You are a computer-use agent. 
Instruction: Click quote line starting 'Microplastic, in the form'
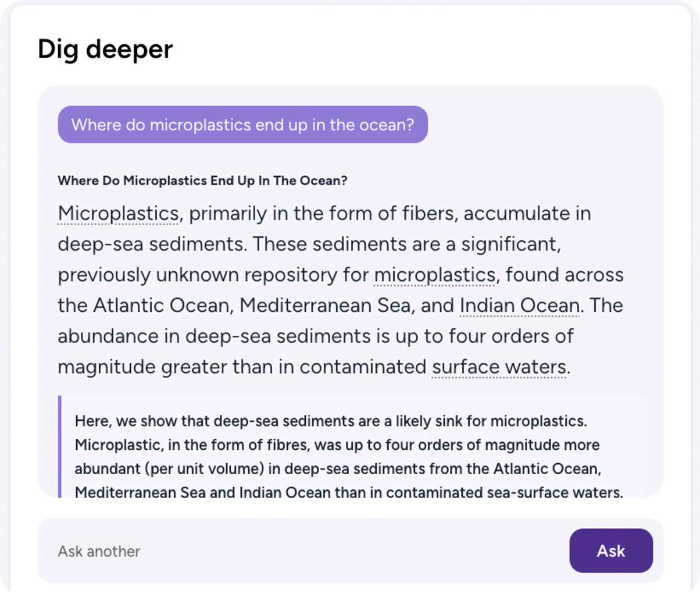point(337,445)
